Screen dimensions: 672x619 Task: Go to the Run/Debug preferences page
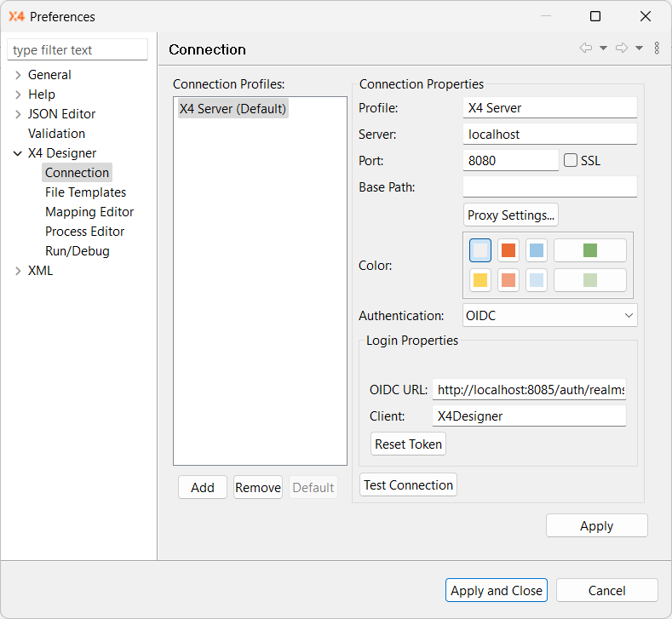[78, 251]
